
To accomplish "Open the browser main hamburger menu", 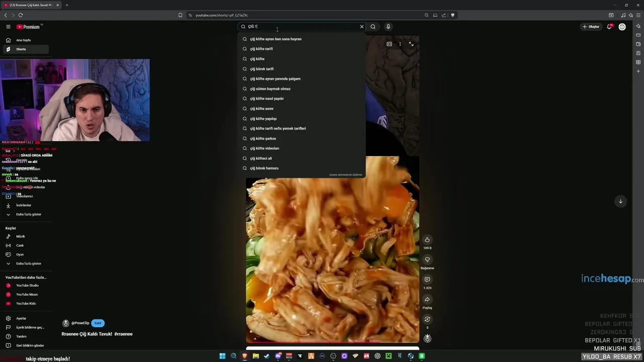I will (x=638, y=15).
